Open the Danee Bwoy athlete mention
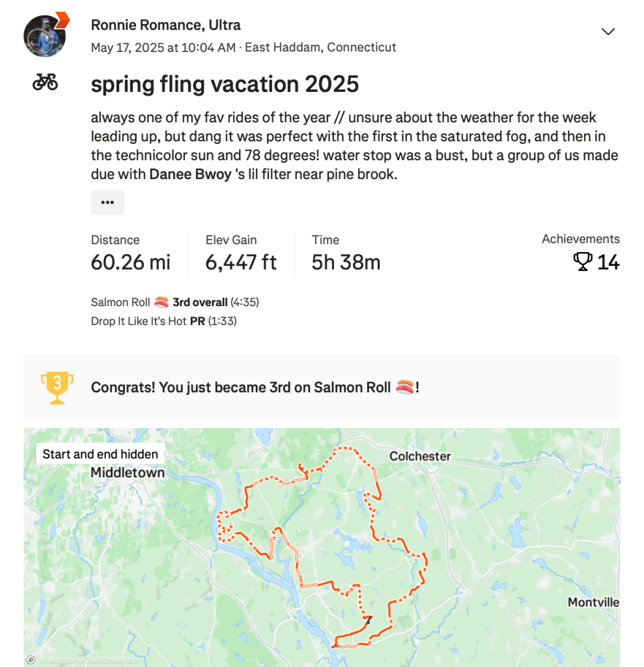The image size is (644, 667). tap(190, 174)
